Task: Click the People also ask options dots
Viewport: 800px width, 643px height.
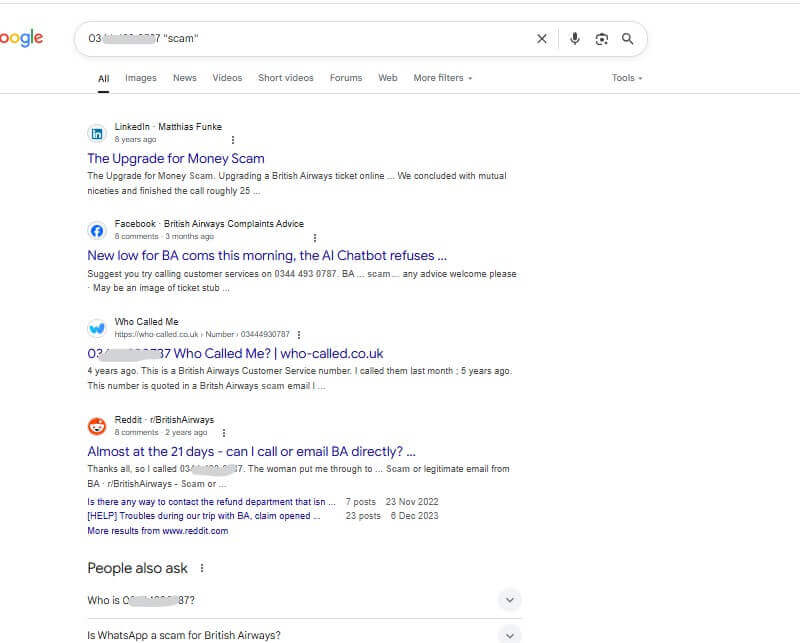Action: (202, 568)
